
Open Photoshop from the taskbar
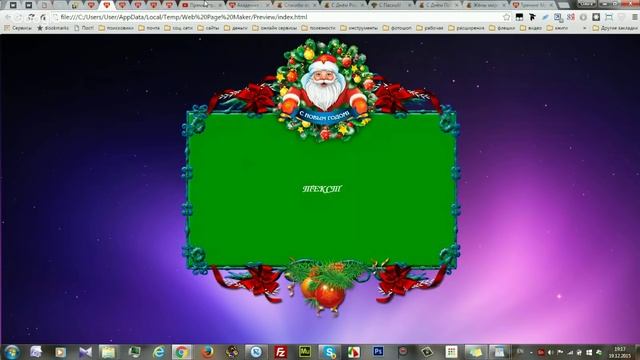point(378,351)
